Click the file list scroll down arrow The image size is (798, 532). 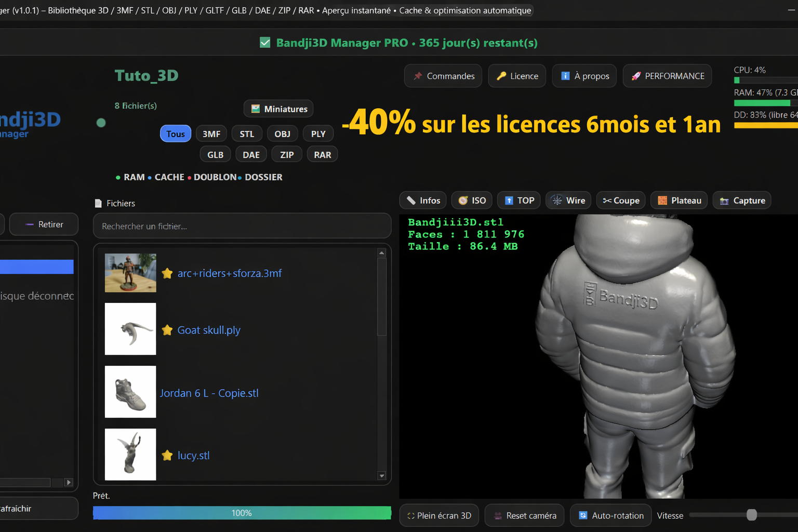point(382,475)
